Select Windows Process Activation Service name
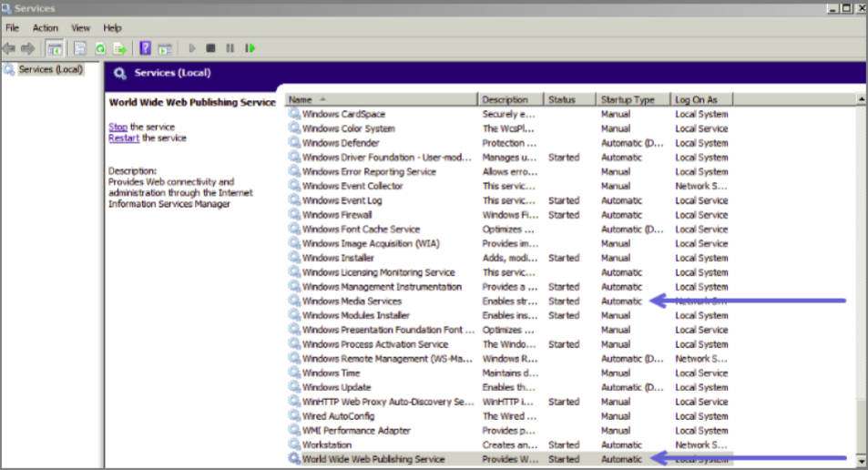Screen dimensions: 868x470 [374, 344]
